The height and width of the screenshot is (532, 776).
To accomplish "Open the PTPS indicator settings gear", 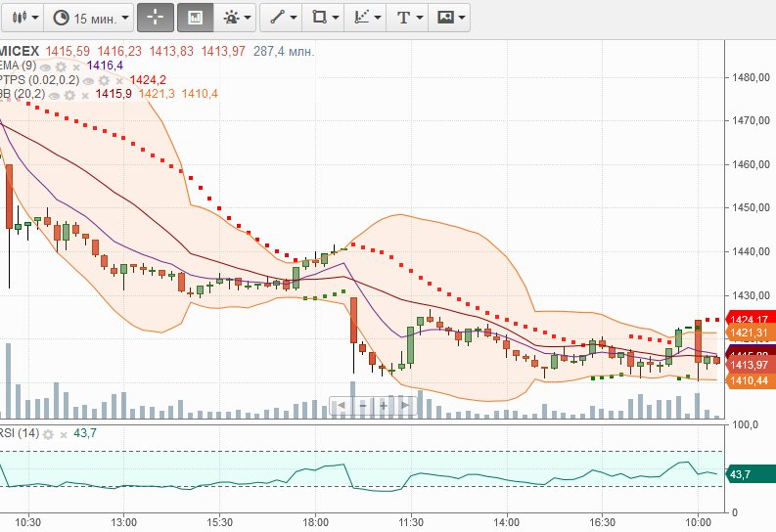I will (x=102, y=80).
